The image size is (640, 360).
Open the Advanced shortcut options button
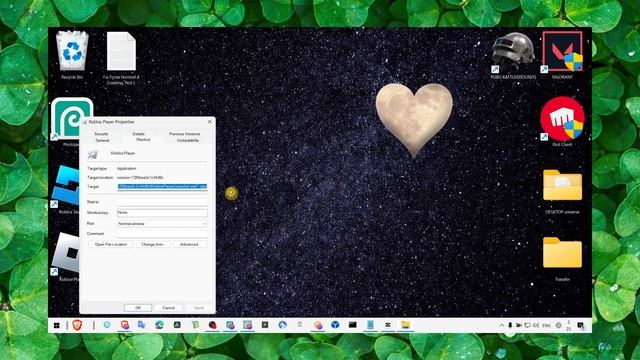[x=190, y=244]
